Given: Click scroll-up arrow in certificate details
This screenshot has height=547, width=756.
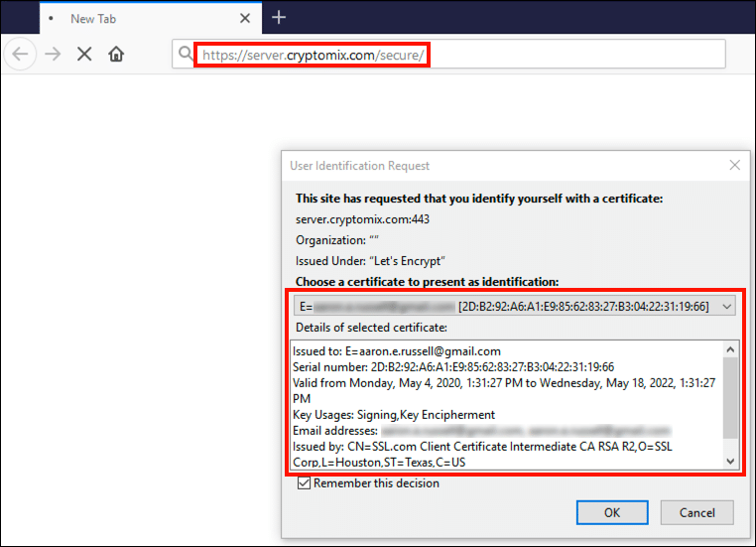Looking at the screenshot, I should click(x=731, y=349).
